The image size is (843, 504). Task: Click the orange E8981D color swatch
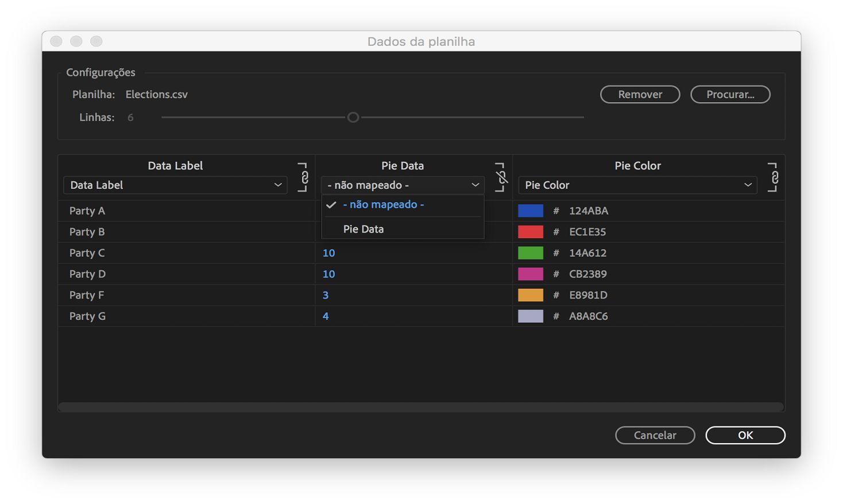tap(531, 295)
